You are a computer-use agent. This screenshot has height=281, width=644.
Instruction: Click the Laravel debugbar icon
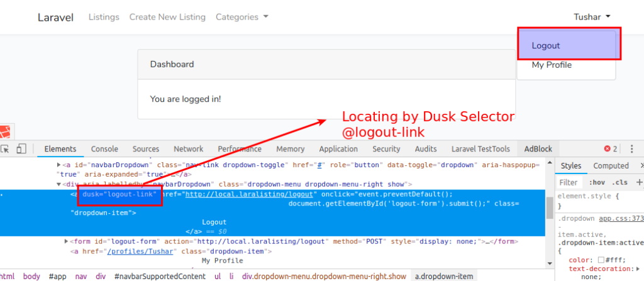[x=5, y=132]
